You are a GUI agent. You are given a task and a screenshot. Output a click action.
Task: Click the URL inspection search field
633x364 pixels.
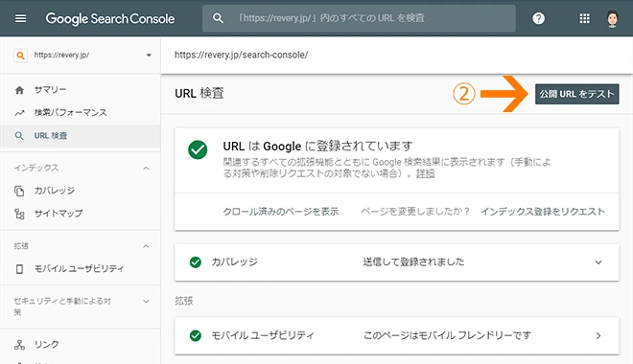[x=359, y=18]
